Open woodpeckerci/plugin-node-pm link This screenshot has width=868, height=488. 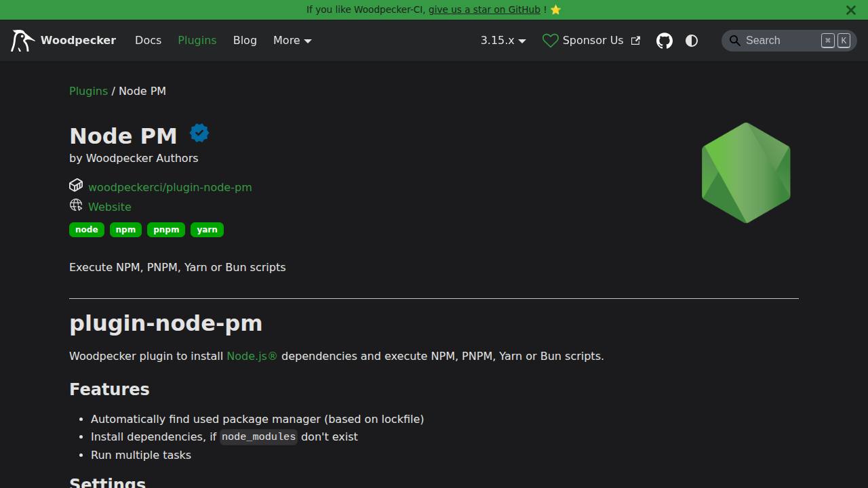pyautogui.click(x=170, y=187)
